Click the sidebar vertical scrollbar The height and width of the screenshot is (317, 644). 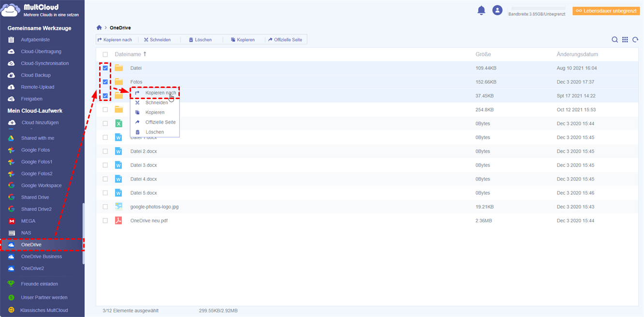(83, 233)
